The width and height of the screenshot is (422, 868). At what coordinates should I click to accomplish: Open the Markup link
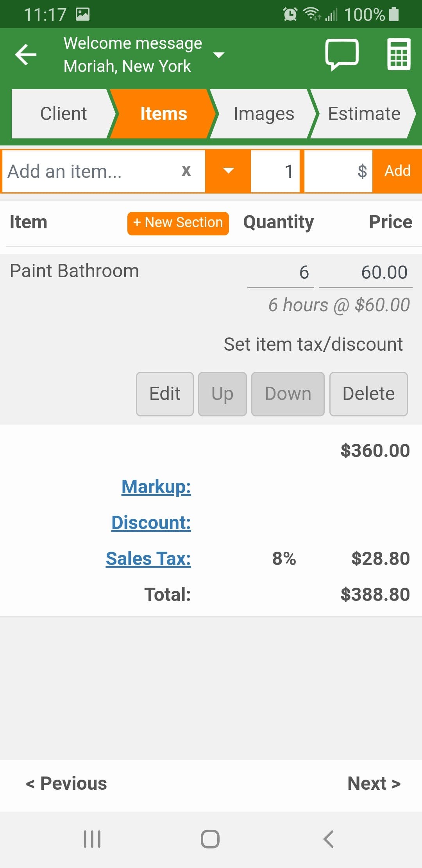156,487
